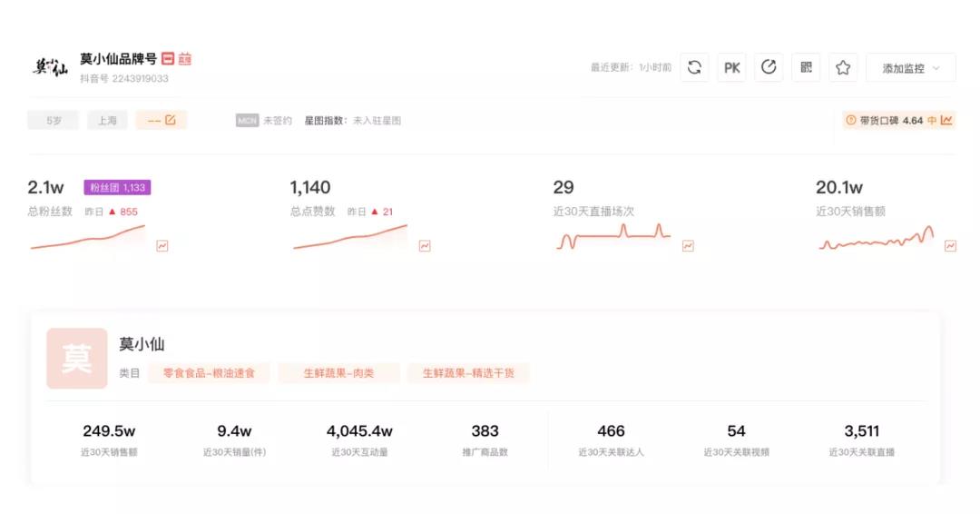This screenshot has height=514, width=980.
Task: Open trend chart icon beside 近30天销售额
Action: pyautogui.click(x=951, y=246)
